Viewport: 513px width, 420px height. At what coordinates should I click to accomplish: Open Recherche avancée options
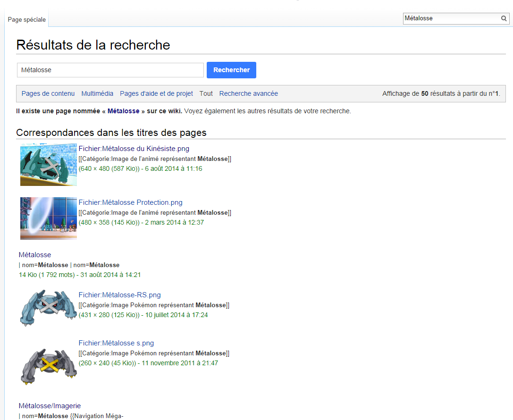click(248, 93)
